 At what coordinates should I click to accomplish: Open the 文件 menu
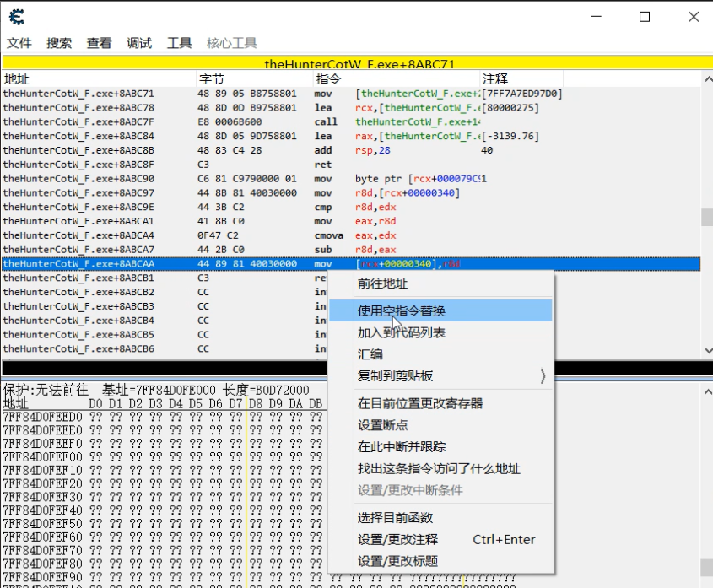coord(19,43)
